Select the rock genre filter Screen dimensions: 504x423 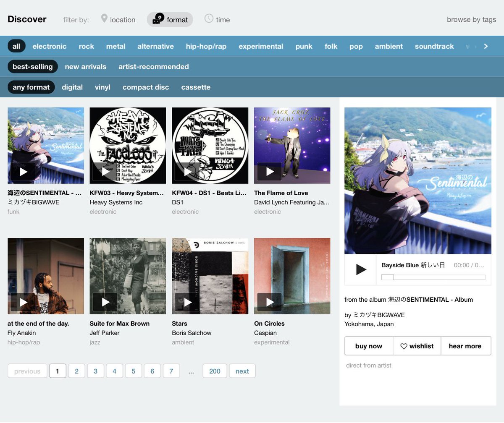click(x=87, y=46)
